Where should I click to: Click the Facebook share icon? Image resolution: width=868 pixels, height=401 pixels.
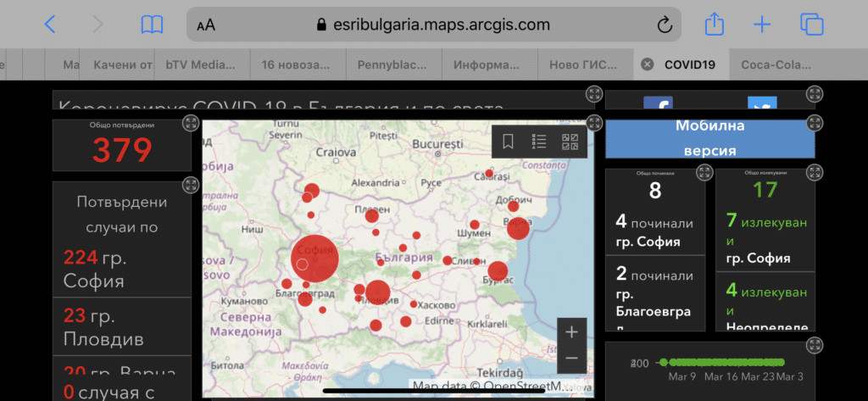pos(658,105)
